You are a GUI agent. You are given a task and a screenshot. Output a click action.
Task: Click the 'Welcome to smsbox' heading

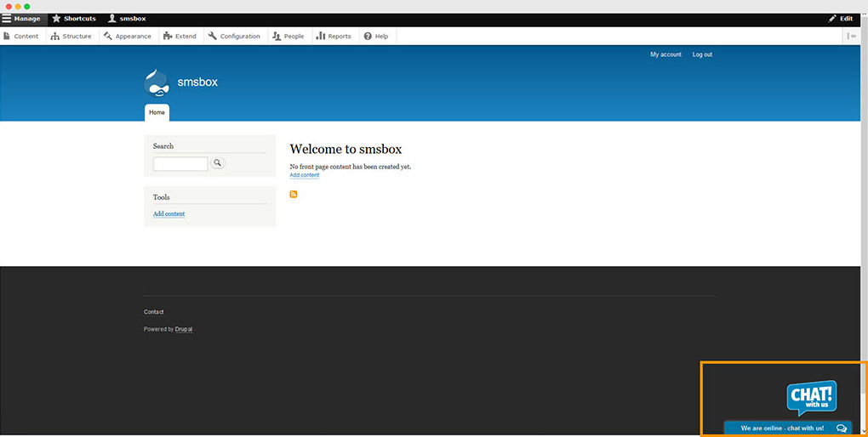(x=345, y=149)
